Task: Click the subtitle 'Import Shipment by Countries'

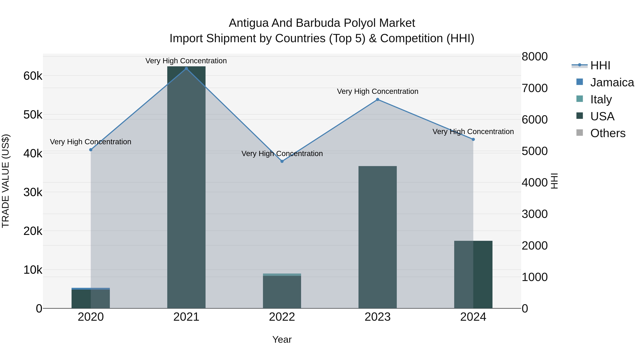Action: click(248, 38)
